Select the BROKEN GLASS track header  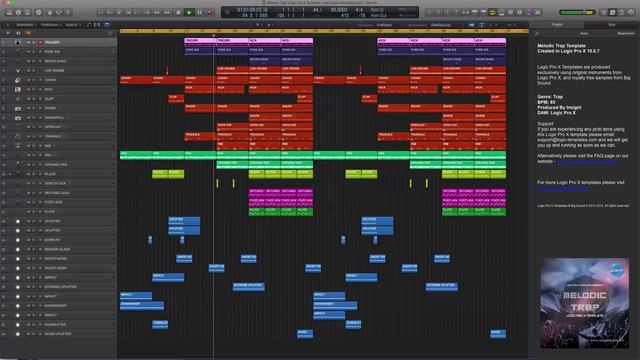click(58, 249)
